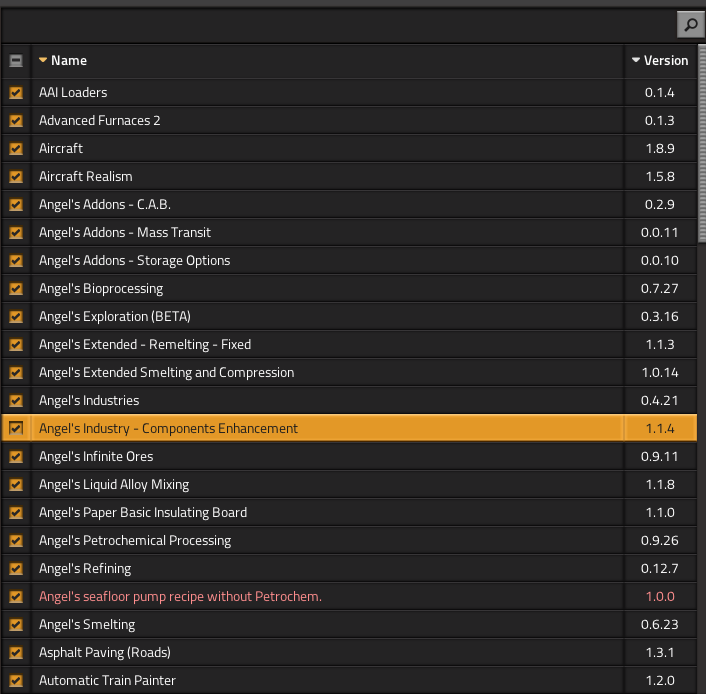Select Angel's Exploration (BETA) name
706x694 pixels.
115,316
